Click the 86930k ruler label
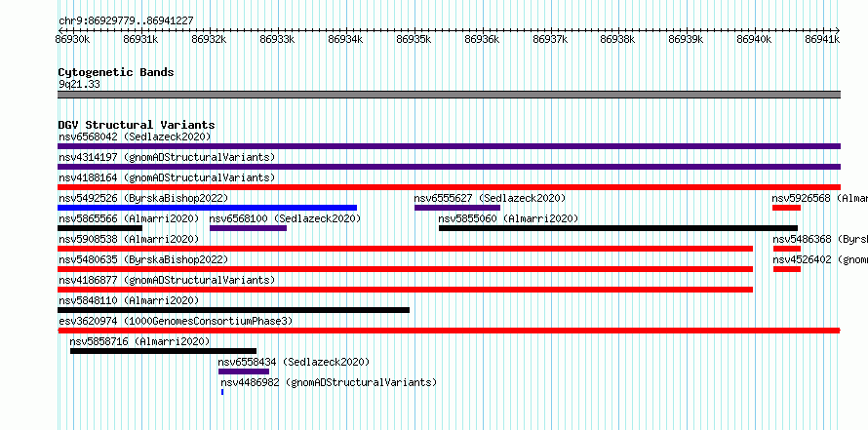Screen dimensions: 868x430 tap(72, 39)
